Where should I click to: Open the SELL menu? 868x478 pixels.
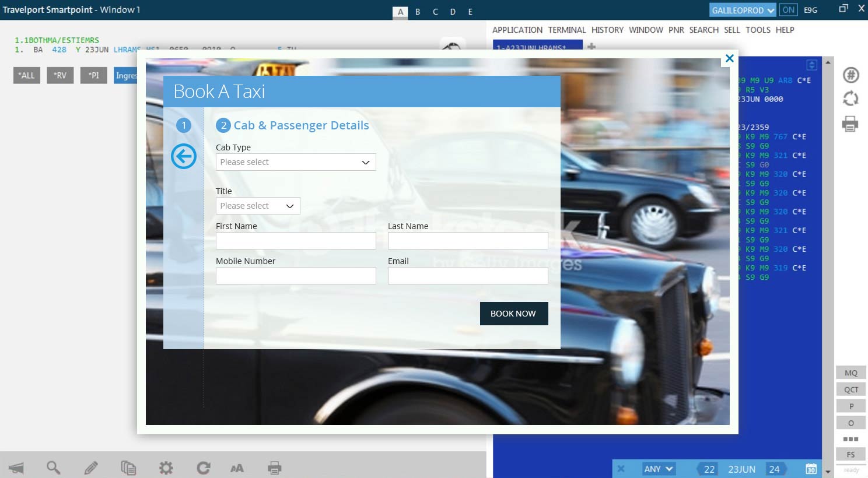pos(731,30)
